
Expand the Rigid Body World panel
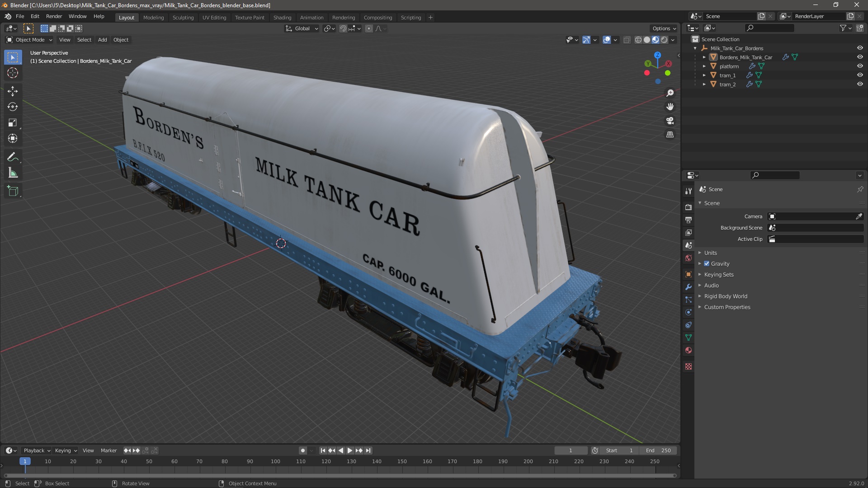726,296
